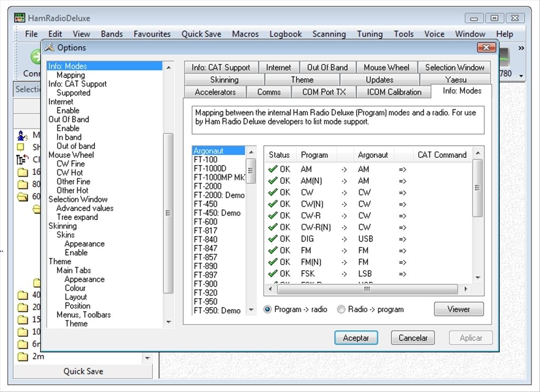Image resolution: width=540 pixels, height=392 pixels.
Task: Open the Tools menu
Action: [403, 34]
